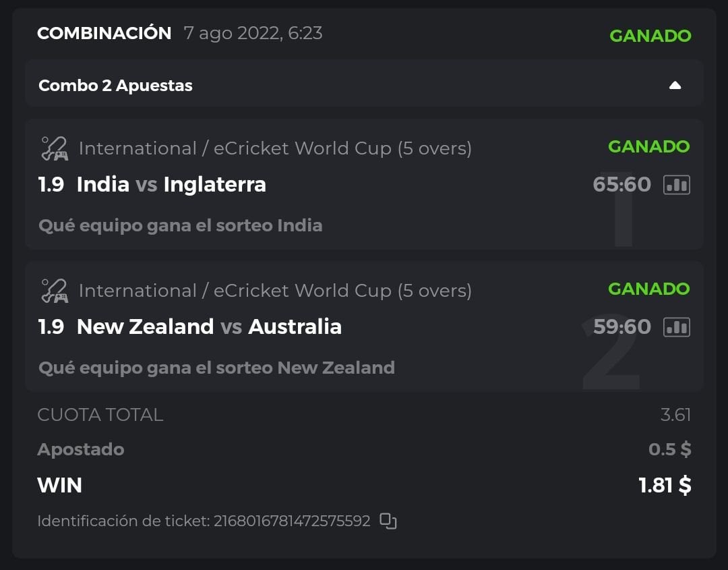Viewport: 728px width, 570px height.
Task: Click the 1.81 $ WIN amount
Action: point(665,485)
